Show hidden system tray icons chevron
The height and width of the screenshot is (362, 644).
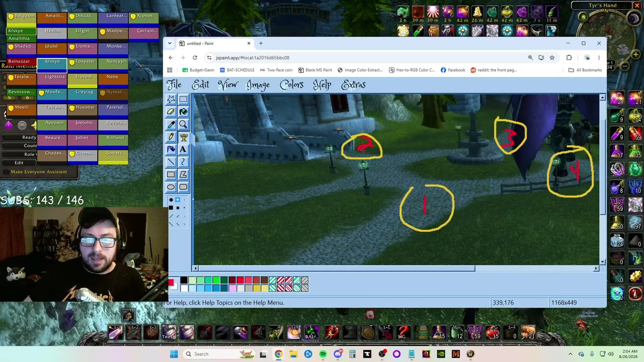point(571,354)
